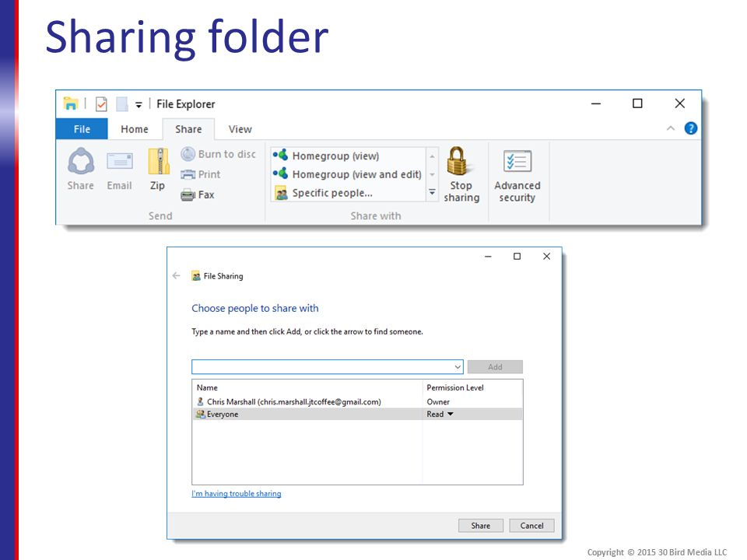This screenshot has width=747, height=560.
Task: Maximize the File Explorer window
Action: point(637,103)
